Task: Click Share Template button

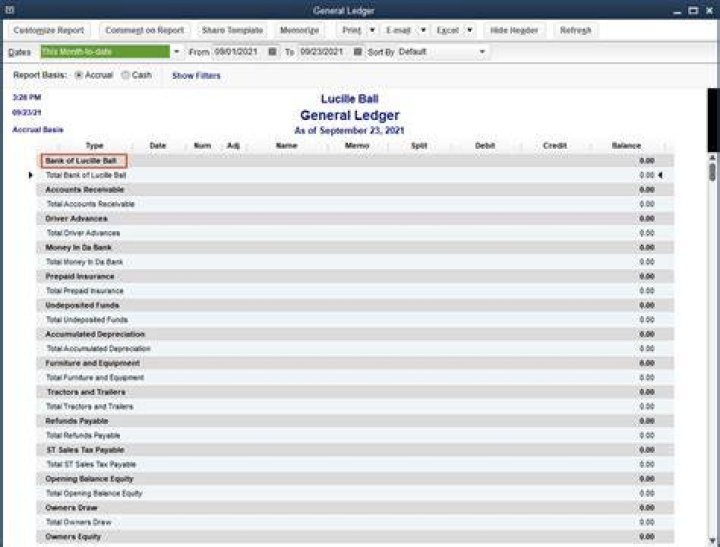Action: [232, 30]
